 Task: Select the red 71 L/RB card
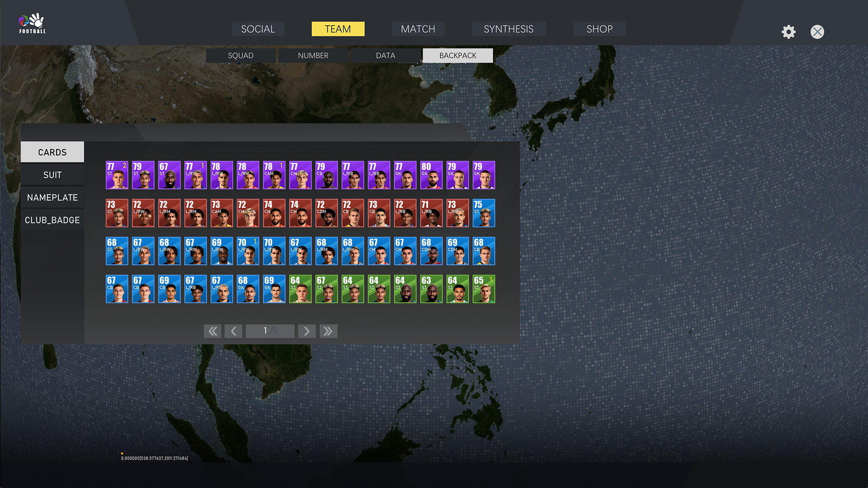432,213
